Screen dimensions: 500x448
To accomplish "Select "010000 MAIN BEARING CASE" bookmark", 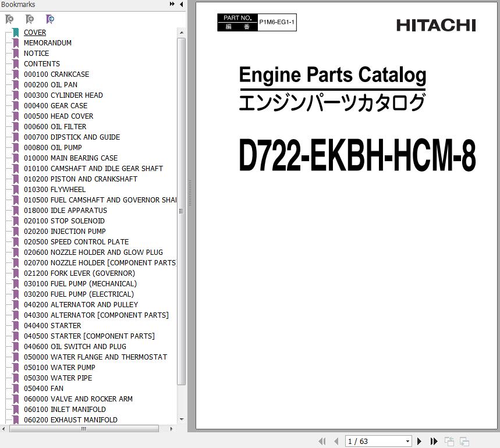I will coord(70,158).
